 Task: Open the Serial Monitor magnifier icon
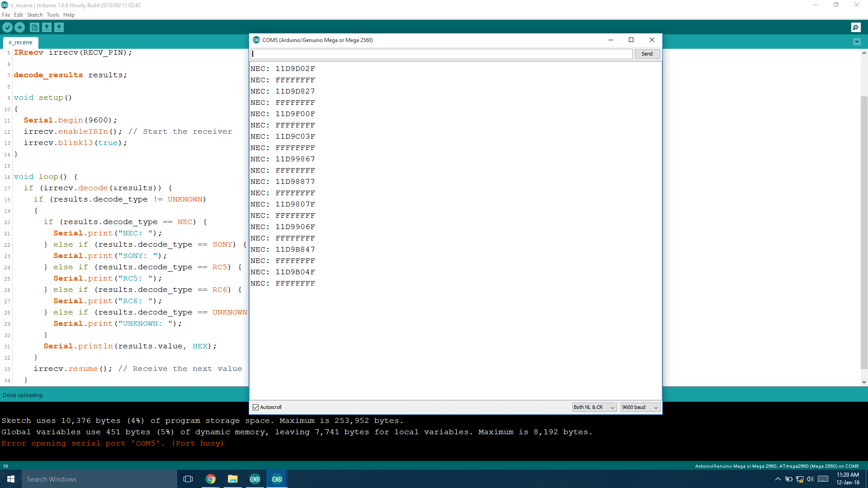[x=856, y=28]
